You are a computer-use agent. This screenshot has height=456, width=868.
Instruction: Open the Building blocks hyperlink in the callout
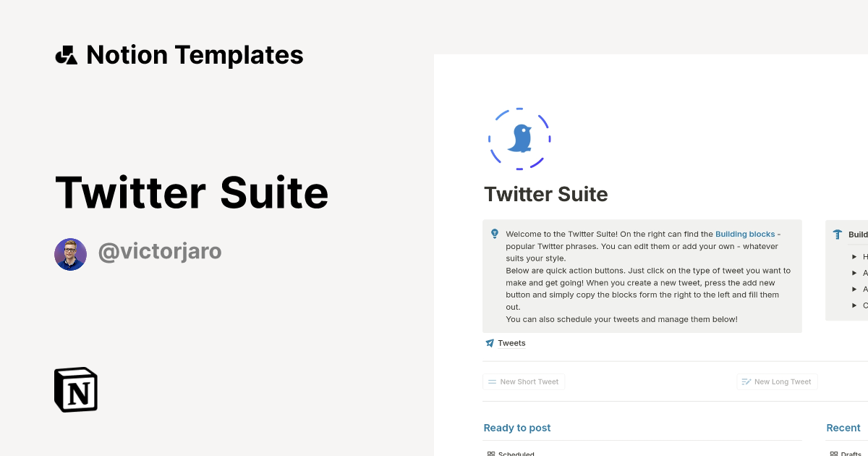(x=745, y=234)
